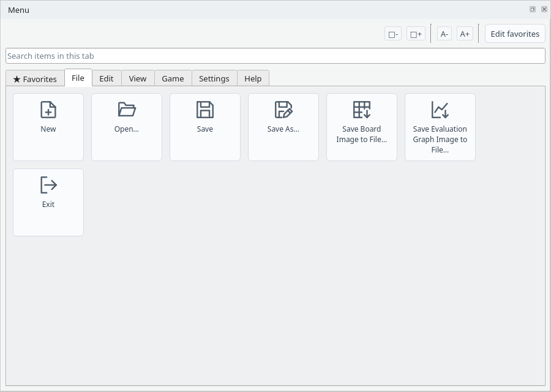Increase font size with A+ button
Image resolution: width=551 pixels, height=392 pixels.
click(465, 34)
